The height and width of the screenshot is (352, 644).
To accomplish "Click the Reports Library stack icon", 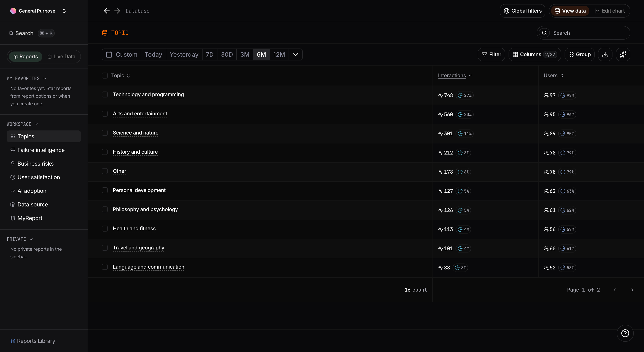I will point(13,341).
